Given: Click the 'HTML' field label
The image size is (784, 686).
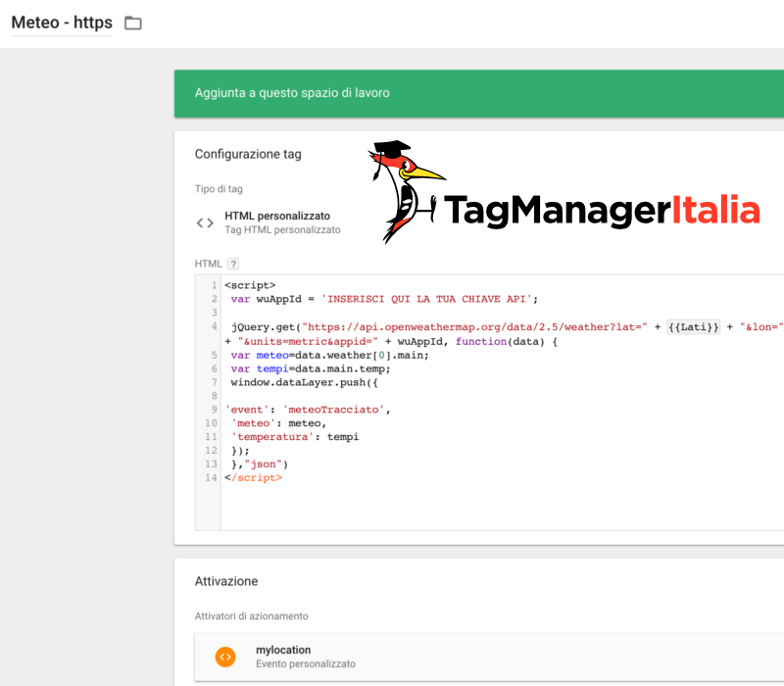Looking at the screenshot, I should 208,264.
